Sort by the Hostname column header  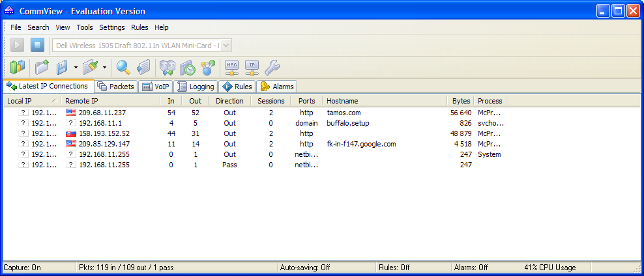pyautogui.click(x=385, y=101)
